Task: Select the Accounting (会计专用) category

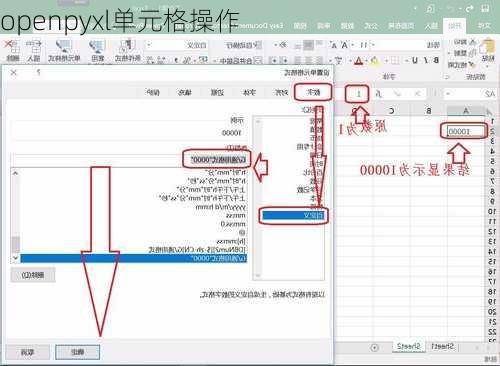Action: [x=309, y=147]
